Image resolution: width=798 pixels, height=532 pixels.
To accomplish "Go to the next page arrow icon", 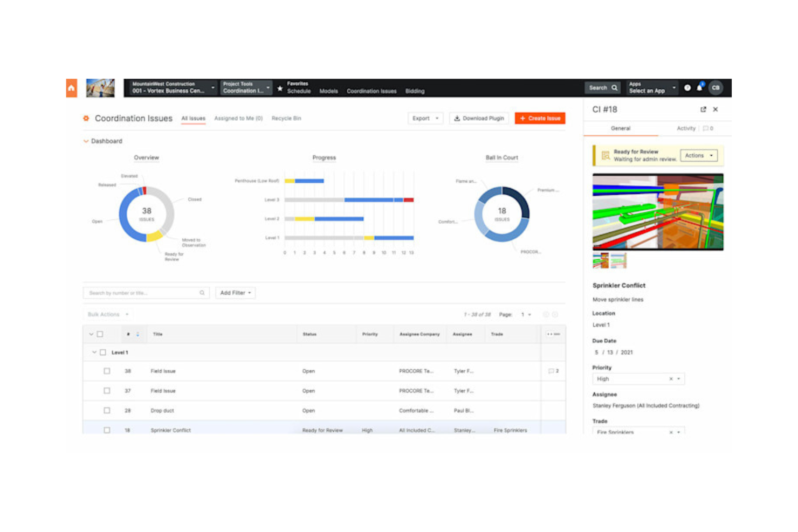I will (x=555, y=314).
